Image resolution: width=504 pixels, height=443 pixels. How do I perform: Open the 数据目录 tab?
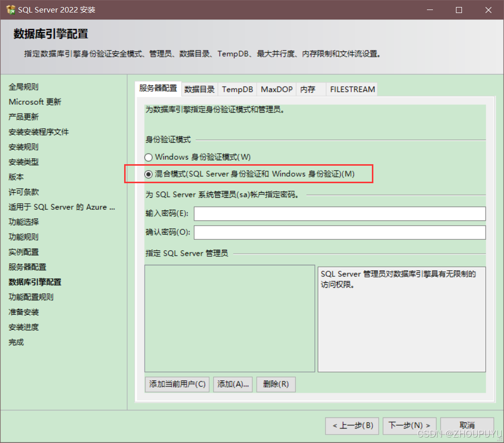pos(199,90)
